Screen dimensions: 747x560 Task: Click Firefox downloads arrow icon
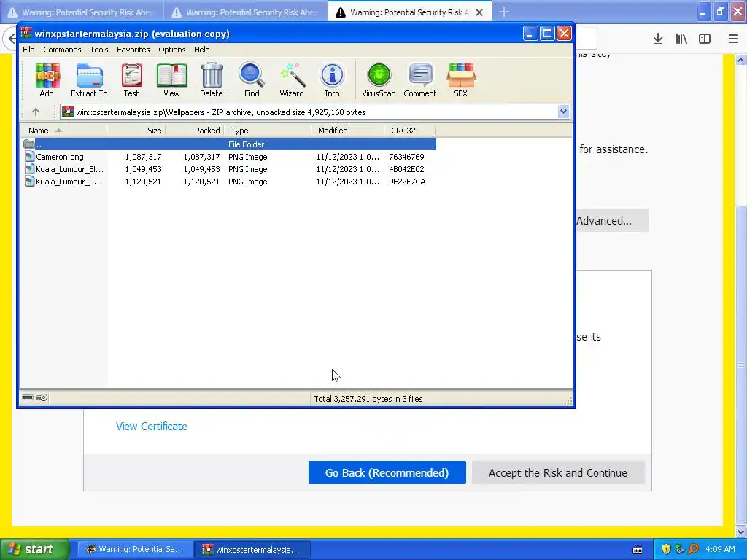(658, 39)
